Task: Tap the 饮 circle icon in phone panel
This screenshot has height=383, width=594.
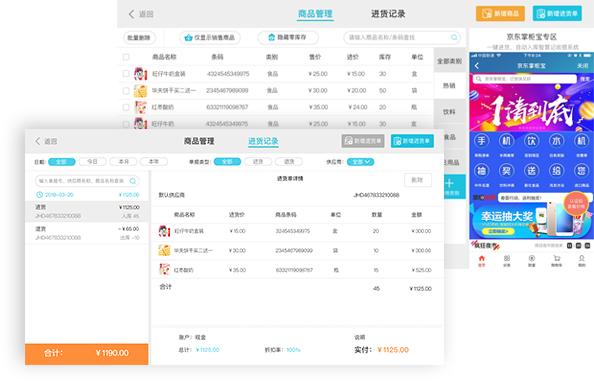Action: [x=531, y=141]
